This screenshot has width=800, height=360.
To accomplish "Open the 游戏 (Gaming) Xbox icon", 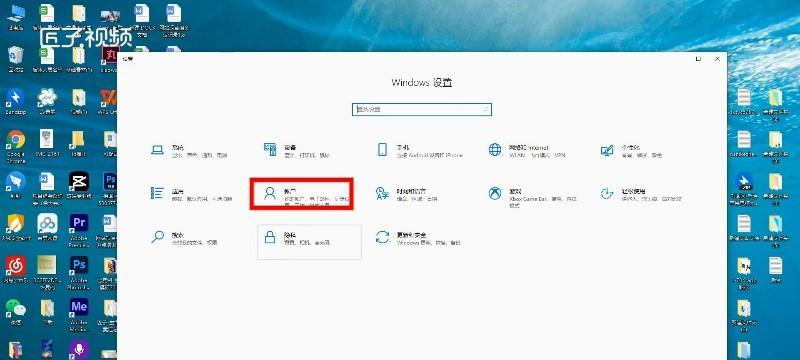I will click(495, 193).
